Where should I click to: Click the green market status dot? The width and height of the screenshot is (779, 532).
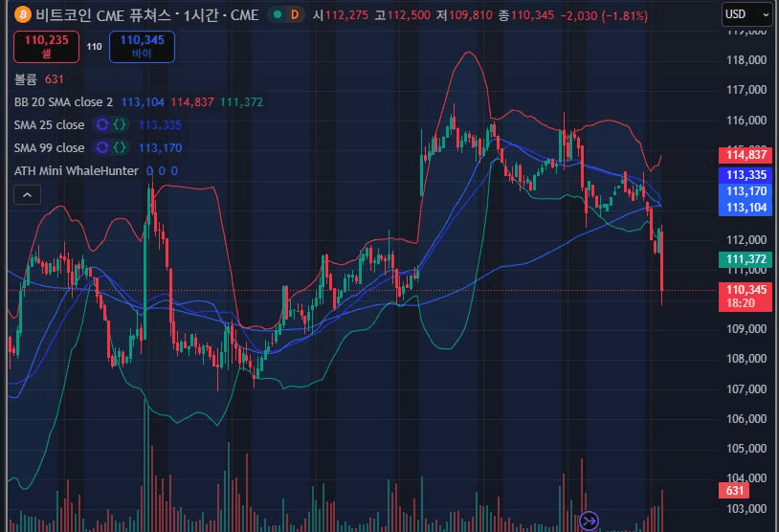pos(277,15)
